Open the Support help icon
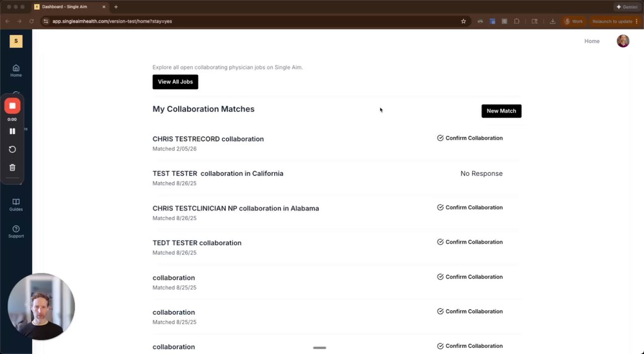This screenshot has width=644, height=354. coord(16,231)
